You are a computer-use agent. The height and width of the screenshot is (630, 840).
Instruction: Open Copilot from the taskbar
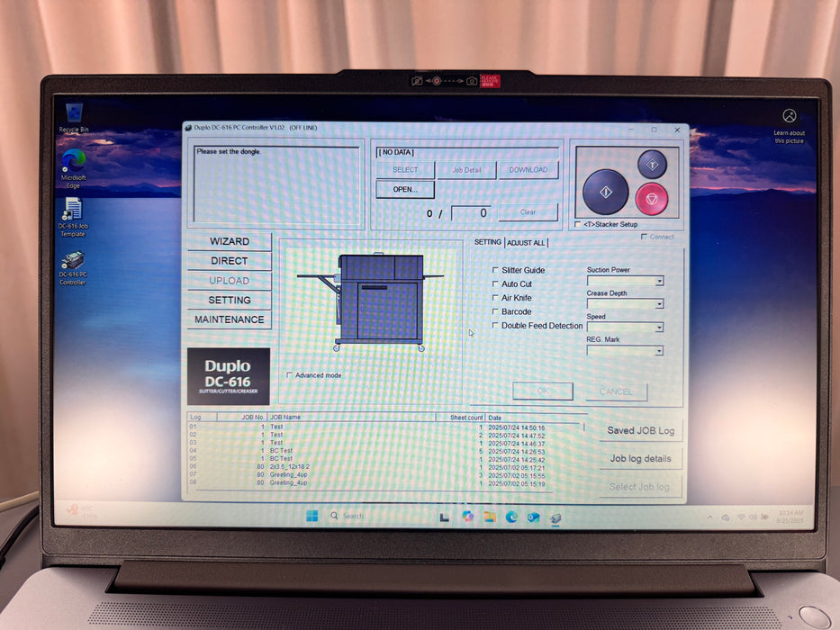click(x=467, y=517)
